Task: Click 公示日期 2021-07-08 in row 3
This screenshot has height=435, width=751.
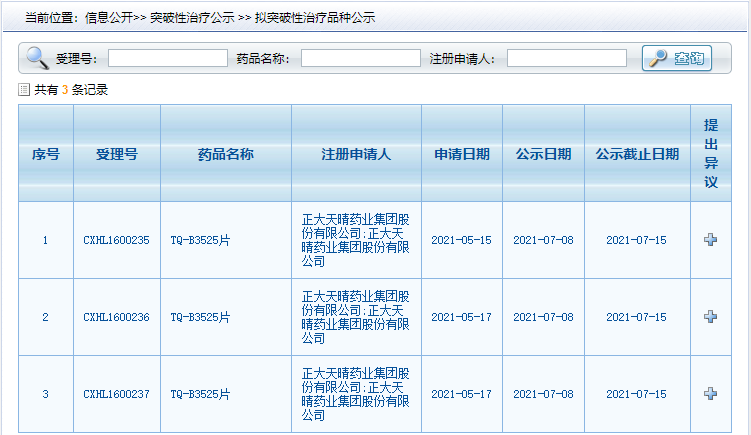Action: click(x=543, y=394)
